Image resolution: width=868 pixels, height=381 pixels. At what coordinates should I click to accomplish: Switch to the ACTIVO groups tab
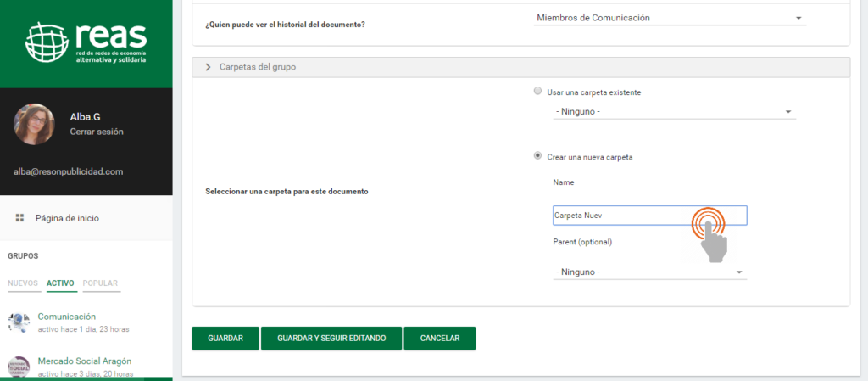point(60,283)
